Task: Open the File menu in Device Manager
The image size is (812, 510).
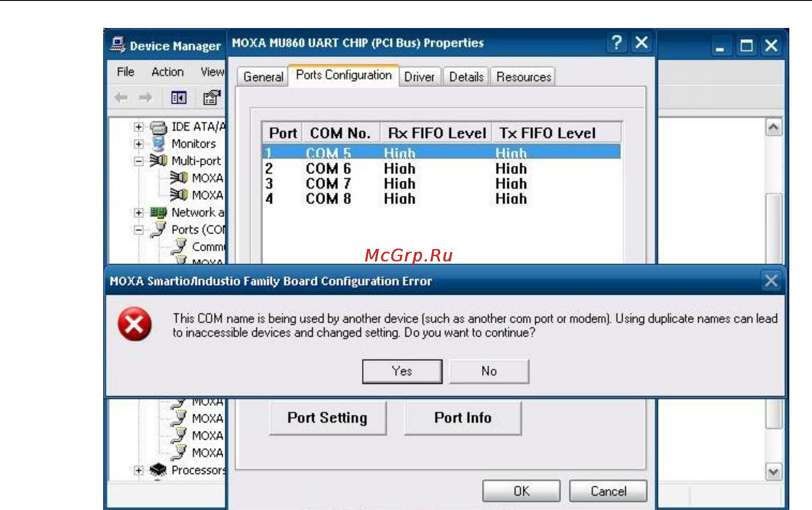Action: (126, 72)
